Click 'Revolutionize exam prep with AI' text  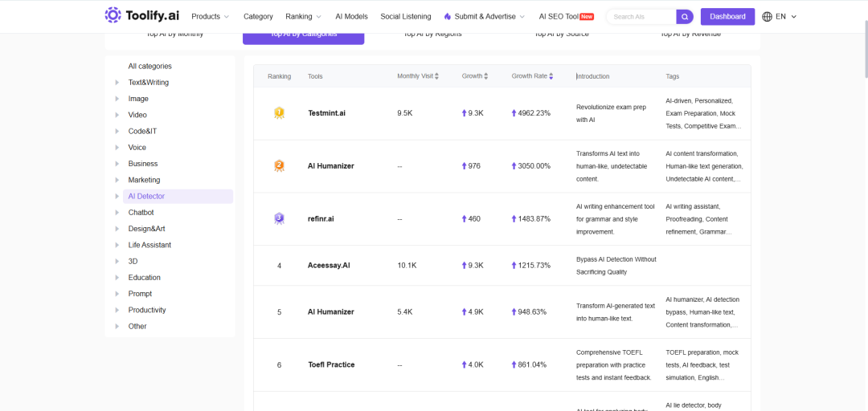click(x=611, y=113)
